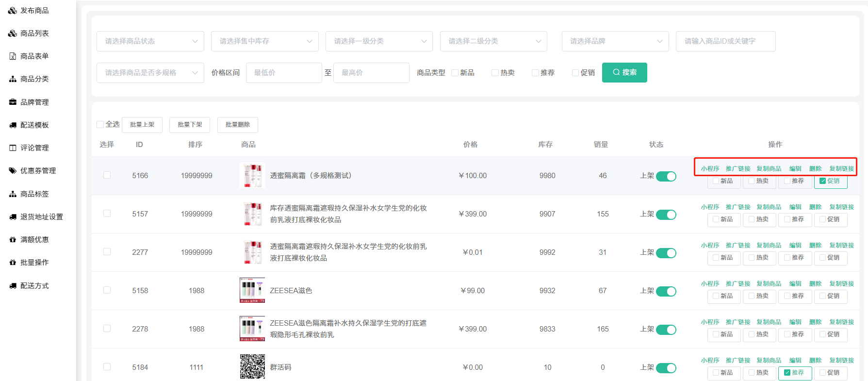Expand the 请选择商品状态 dropdown
This screenshot has width=868, height=381.
tap(150, 41)
